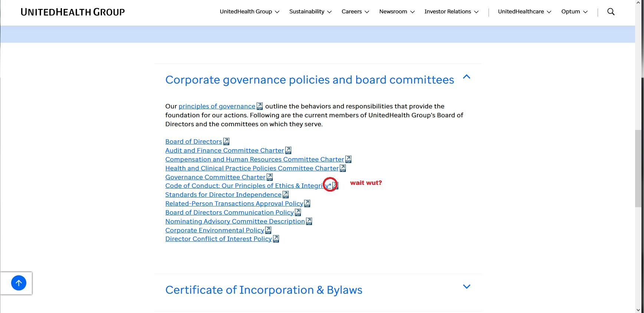Open the Newsroom navigation menu

click(397, 12)
